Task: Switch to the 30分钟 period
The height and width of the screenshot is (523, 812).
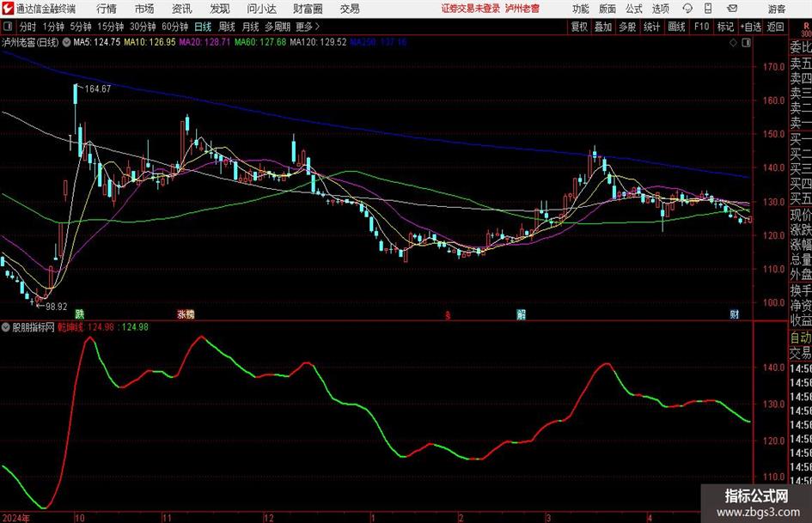Action: pos(143,27)
